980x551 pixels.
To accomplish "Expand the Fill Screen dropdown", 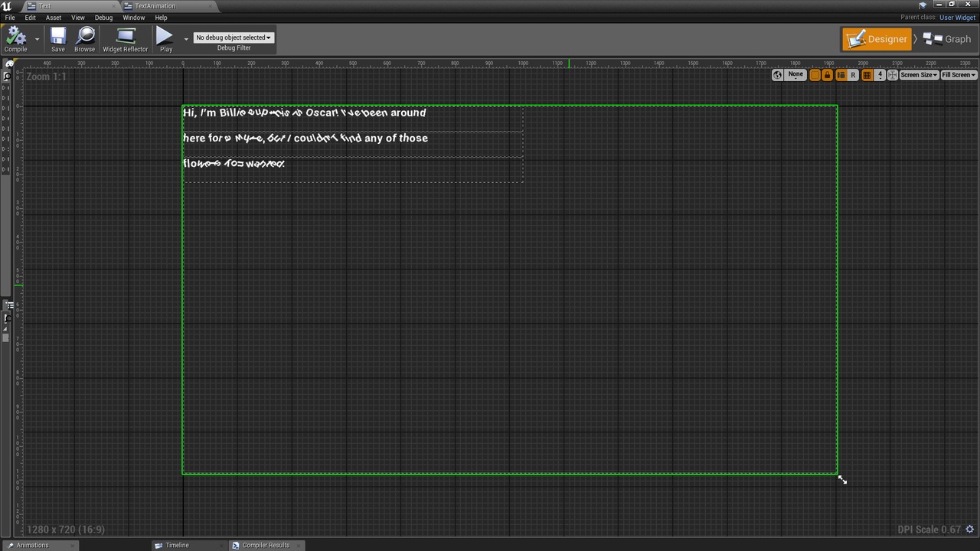I will [x=959, y=75].
